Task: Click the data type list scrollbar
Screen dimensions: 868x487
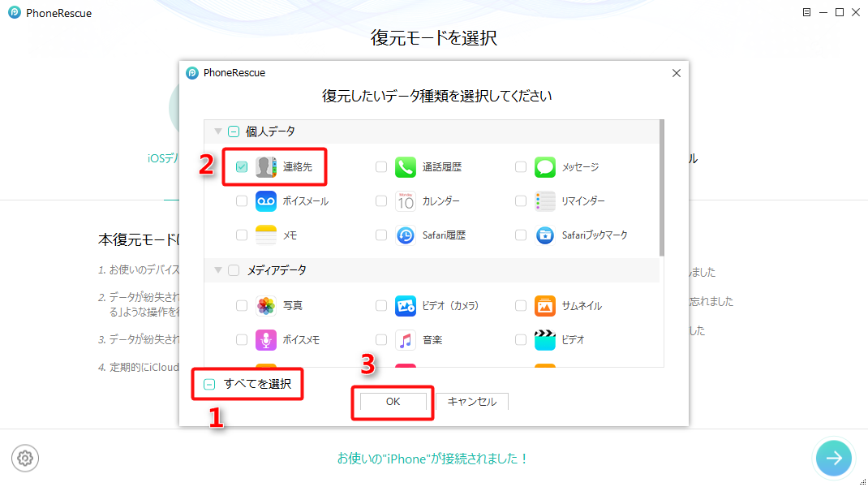Action: coord(661,187)
